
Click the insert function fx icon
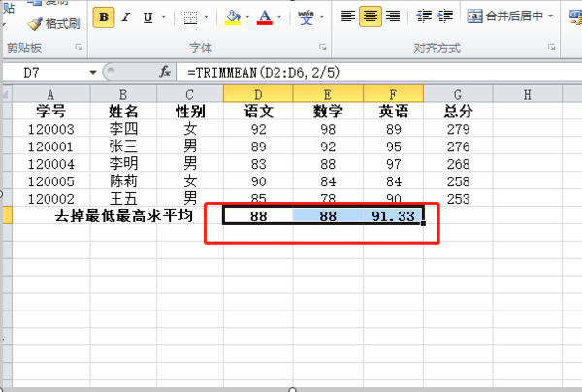point(165,72)
